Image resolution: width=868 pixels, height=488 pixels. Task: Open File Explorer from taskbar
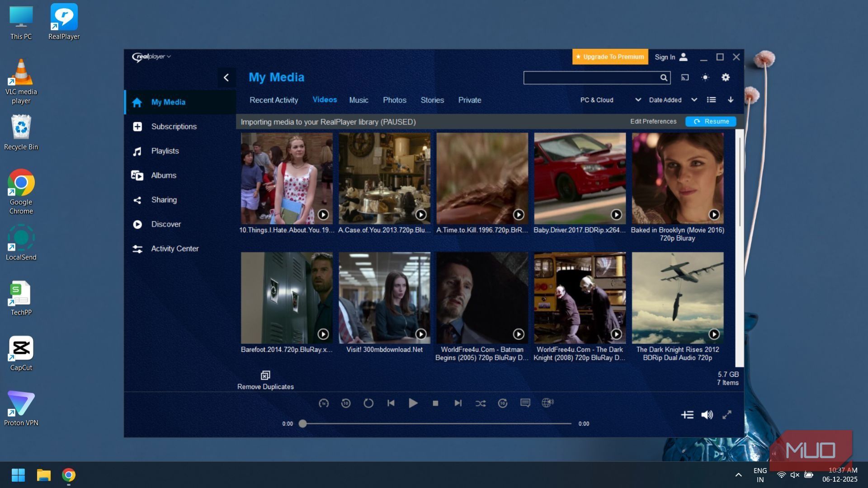click(x=44, y=475)
